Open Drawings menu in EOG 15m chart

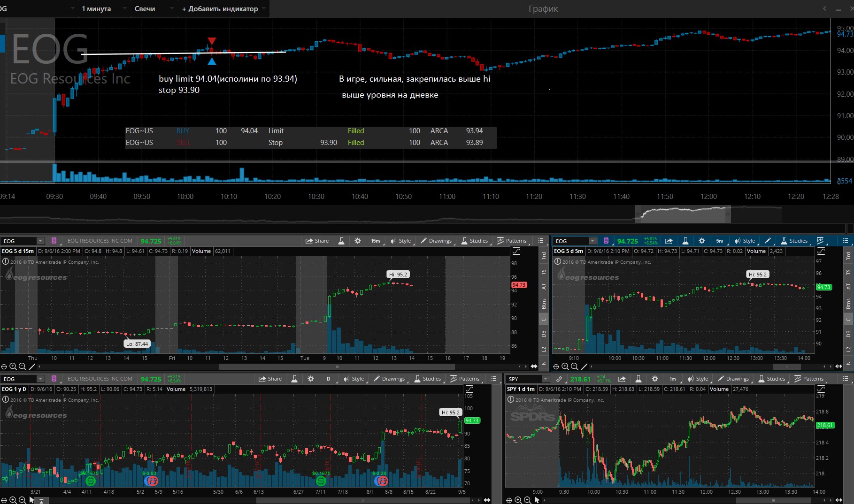pyautogui.click(x=436, y=241)
